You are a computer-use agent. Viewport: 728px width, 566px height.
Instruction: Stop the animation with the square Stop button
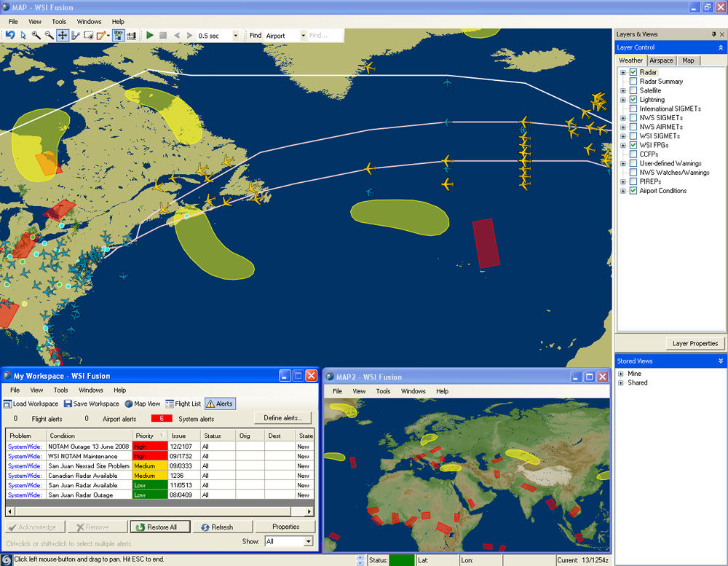(163, 35)
